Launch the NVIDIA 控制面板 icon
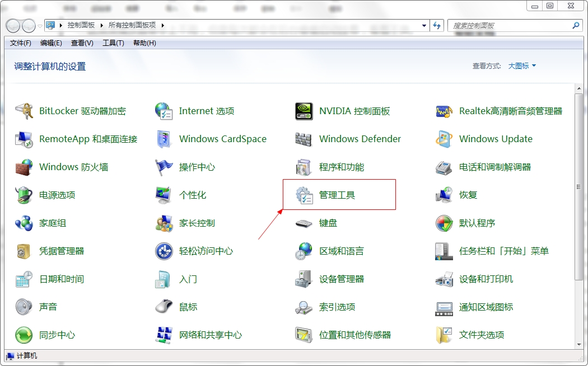The image size is (588, 366). [304, 111]
